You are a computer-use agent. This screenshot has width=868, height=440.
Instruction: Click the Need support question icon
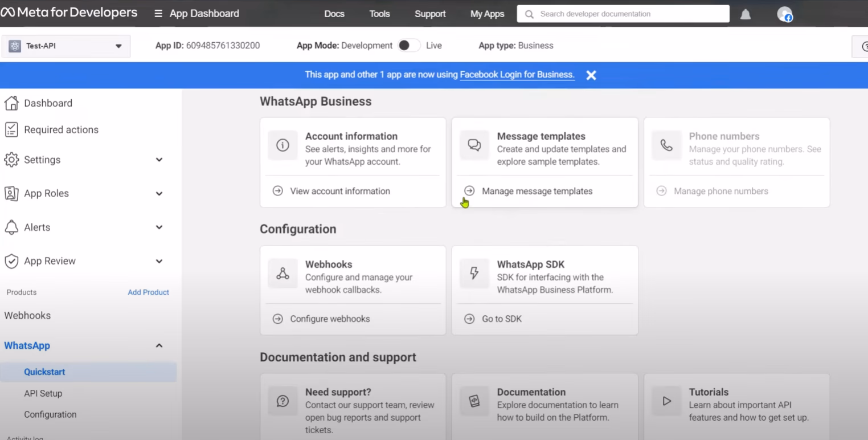click(x=282, y=401)
